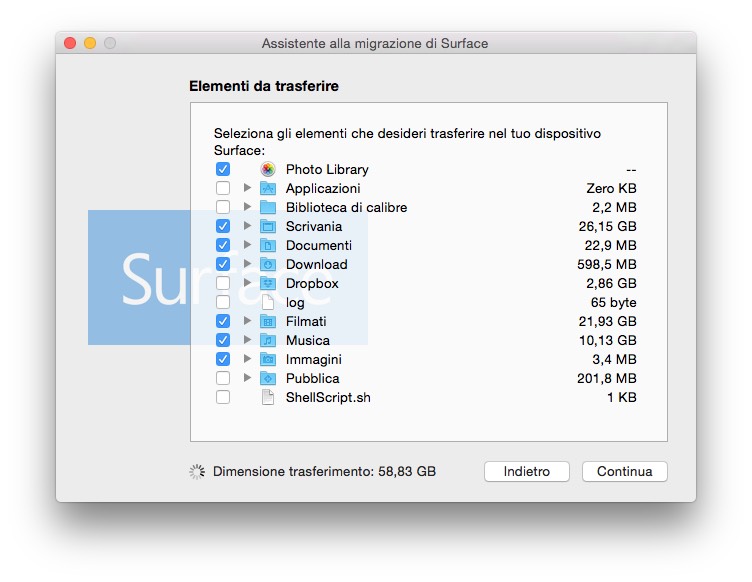752x582 pixels.
Task: Click the Documenti label text
Action: [318, 245]
